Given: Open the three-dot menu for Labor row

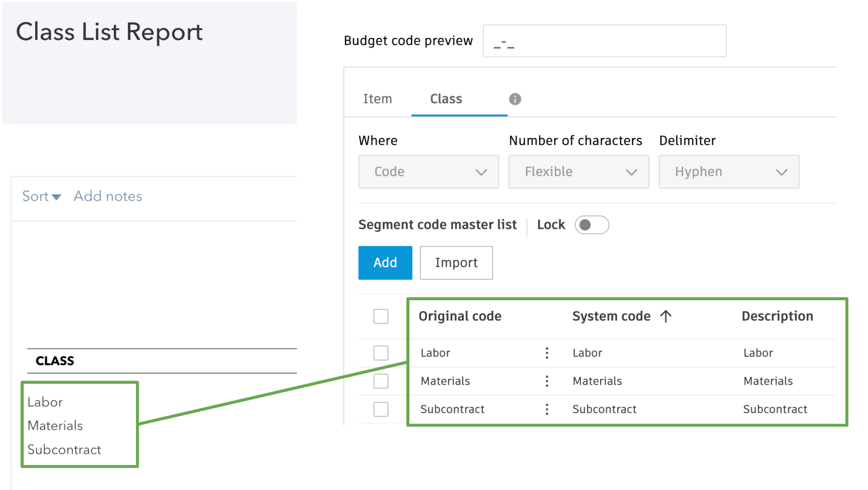Looking at the screenshot, I should click(x=547, y=353).
